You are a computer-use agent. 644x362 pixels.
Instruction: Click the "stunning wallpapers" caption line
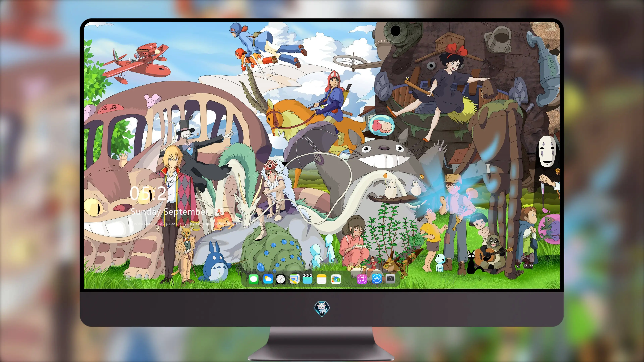coord(195,223)
